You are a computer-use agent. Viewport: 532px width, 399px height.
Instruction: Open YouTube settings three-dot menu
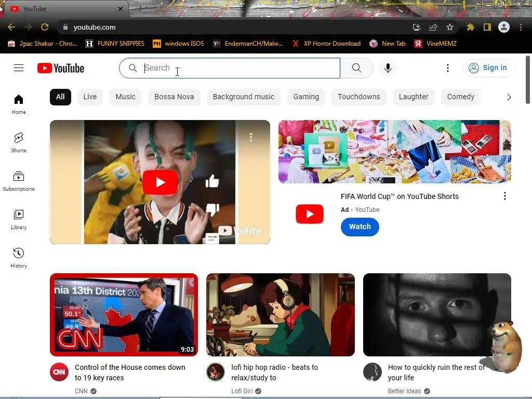coord(448,68)
